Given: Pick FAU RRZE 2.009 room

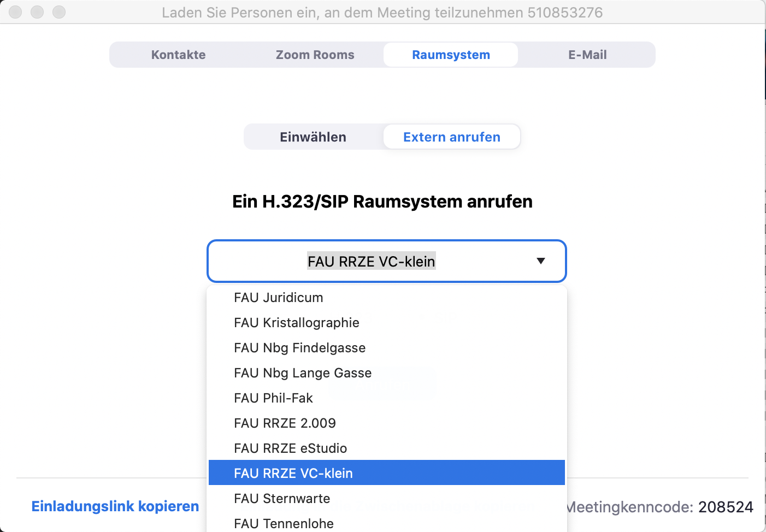Looking at the screenshot, I should coord(285,423).
